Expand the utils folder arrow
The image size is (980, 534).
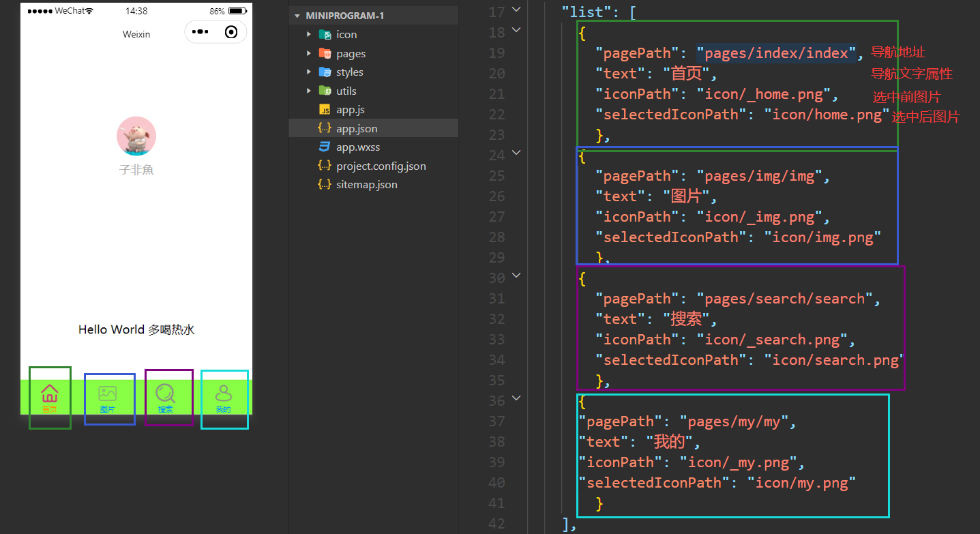309,91
